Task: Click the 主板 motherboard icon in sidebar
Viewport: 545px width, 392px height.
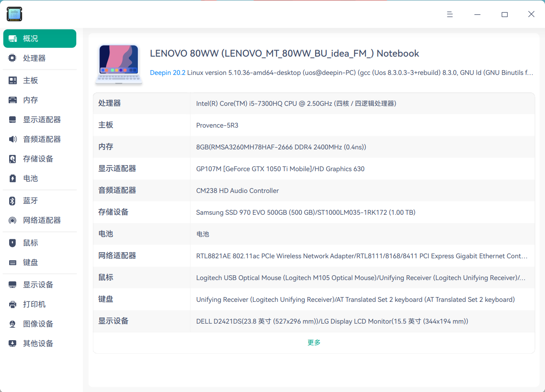Action: pyautogui.click(x=13, y=81)
